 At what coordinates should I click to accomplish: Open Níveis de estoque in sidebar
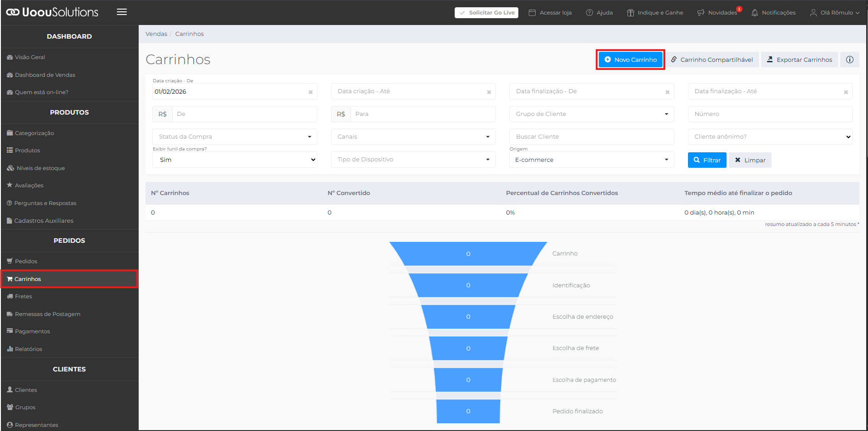coord(40,168)
